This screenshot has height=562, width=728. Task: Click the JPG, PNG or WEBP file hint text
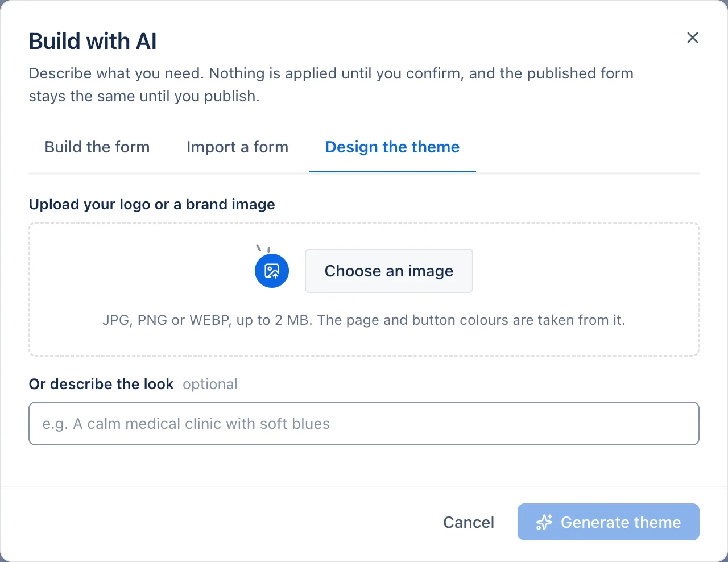364,320
